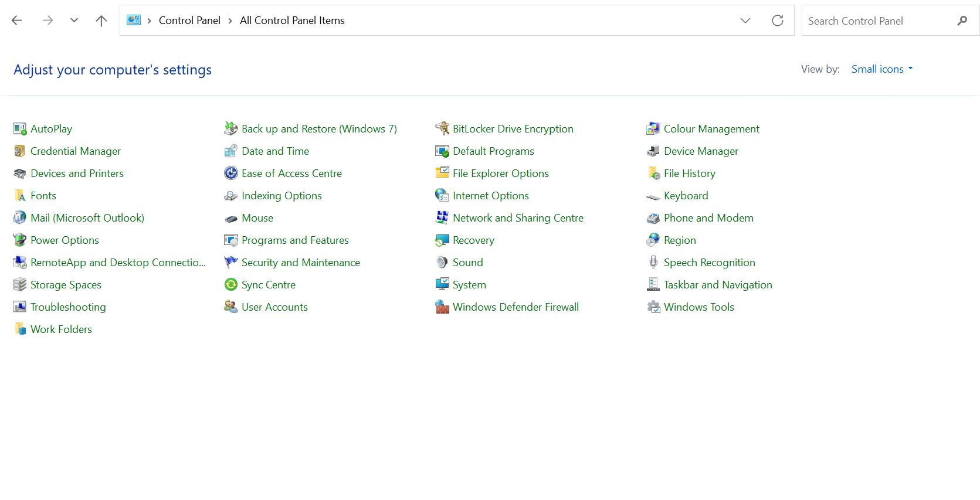Go up one level with Up arrow

(x=101, y=21)
